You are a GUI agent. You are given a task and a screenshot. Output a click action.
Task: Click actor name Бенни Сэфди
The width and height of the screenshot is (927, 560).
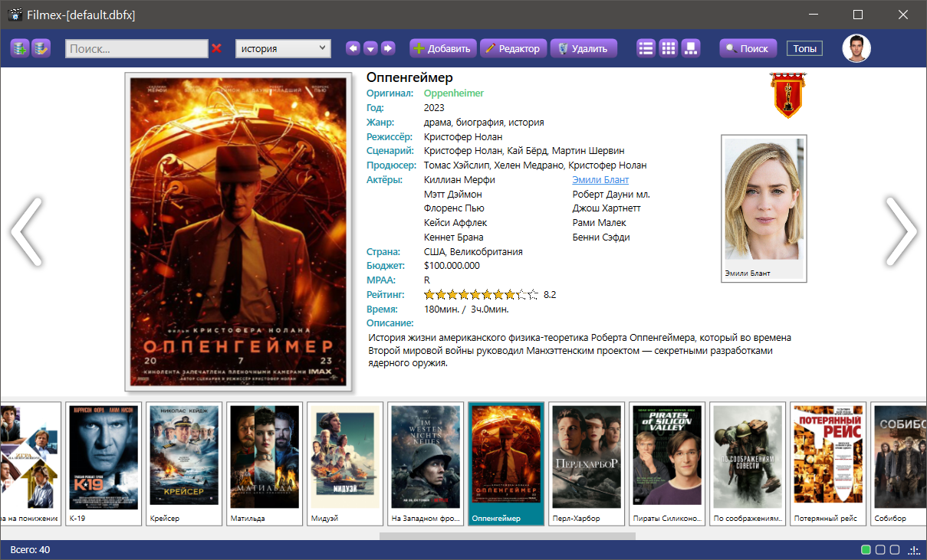pyautogui.click(x=601, y=237)
